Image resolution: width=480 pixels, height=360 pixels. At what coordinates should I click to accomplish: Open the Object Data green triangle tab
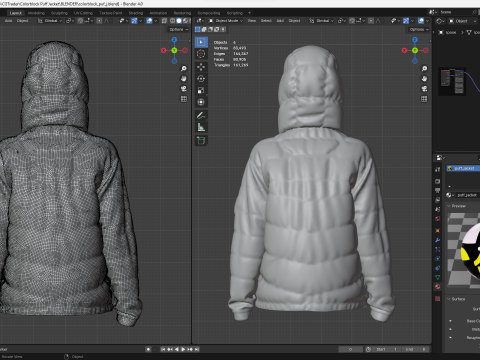point(438,277)
